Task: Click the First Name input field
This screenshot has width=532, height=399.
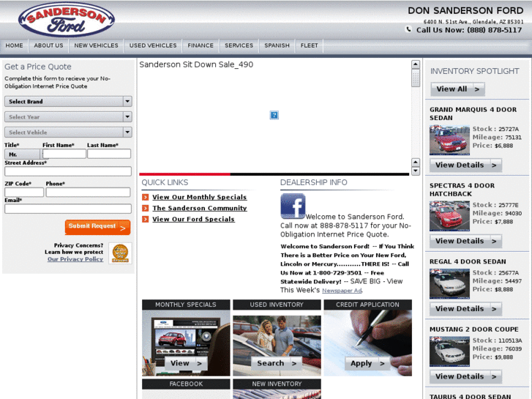Action: (64, 154)
